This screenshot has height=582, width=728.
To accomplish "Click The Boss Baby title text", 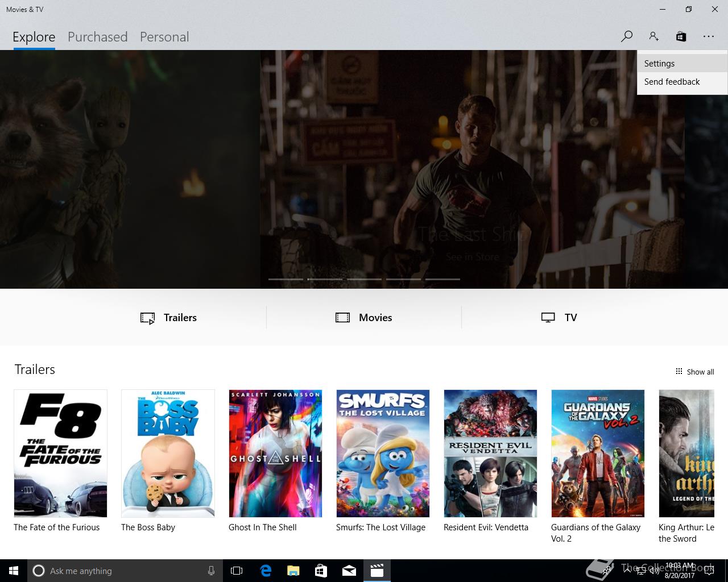I will pyautogui.click(x=148, y=527).
